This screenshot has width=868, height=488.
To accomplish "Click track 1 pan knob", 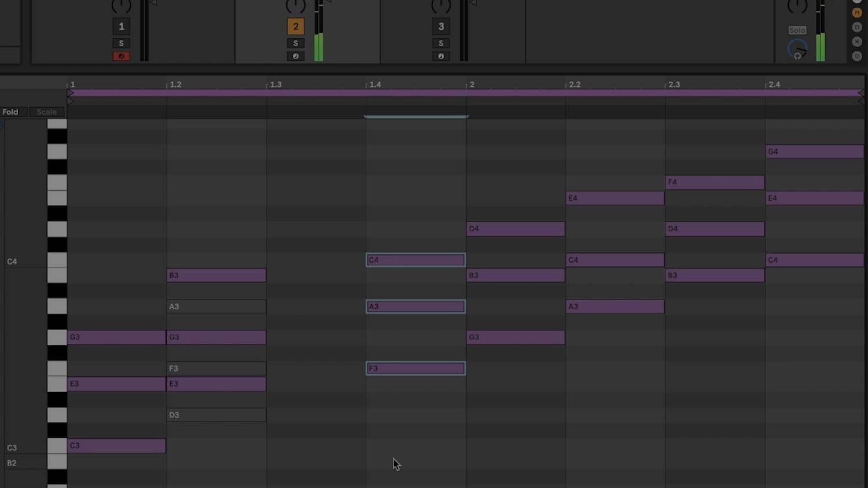I will coord(121,5).
